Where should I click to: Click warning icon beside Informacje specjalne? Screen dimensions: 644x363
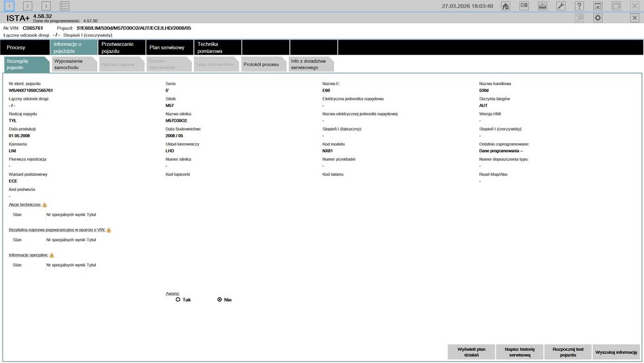52,255
